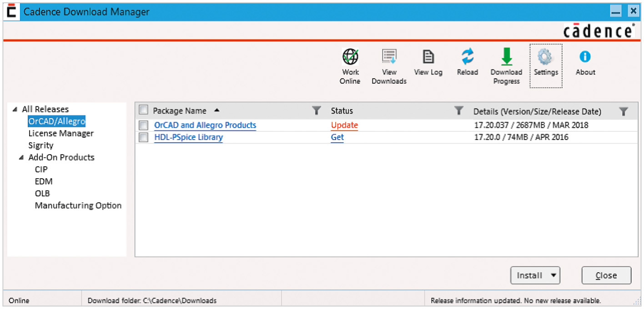Tick the OrCAD and Allegro Products checkbox

tap(143, 125)
